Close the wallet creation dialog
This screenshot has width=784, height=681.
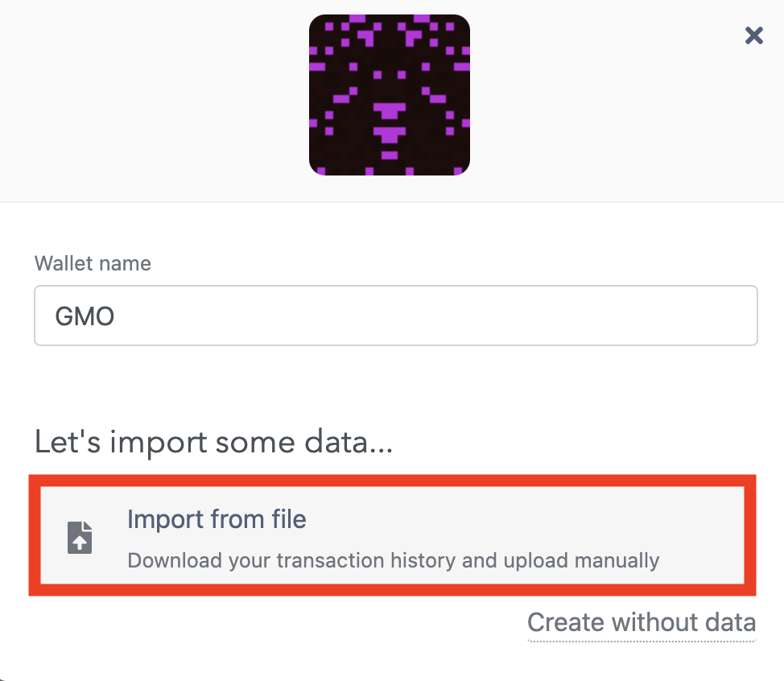[x=753, y=35]
